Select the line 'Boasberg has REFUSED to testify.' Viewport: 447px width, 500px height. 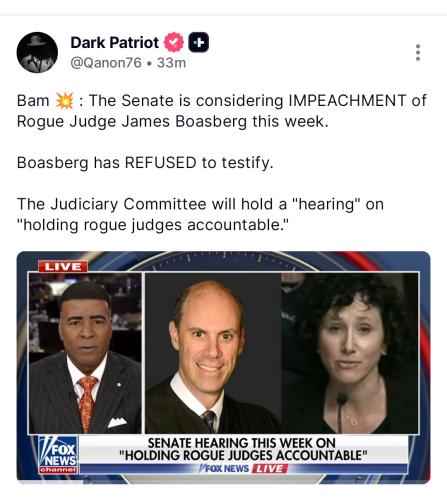coord(145,163)
